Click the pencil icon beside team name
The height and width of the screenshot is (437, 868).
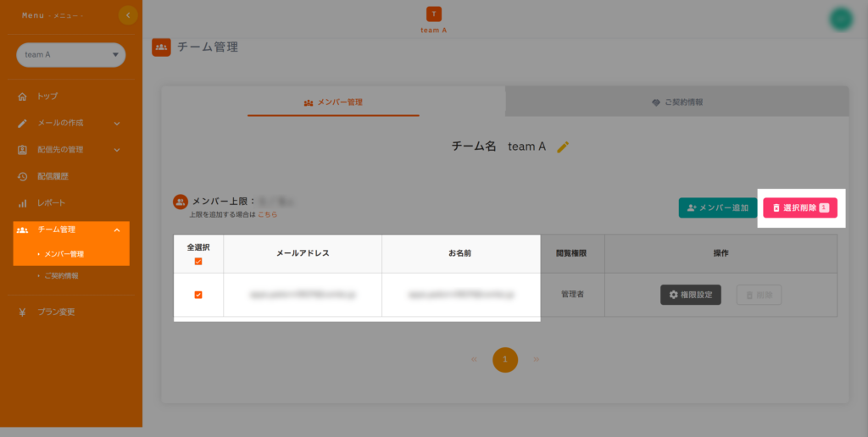point(563,147)
